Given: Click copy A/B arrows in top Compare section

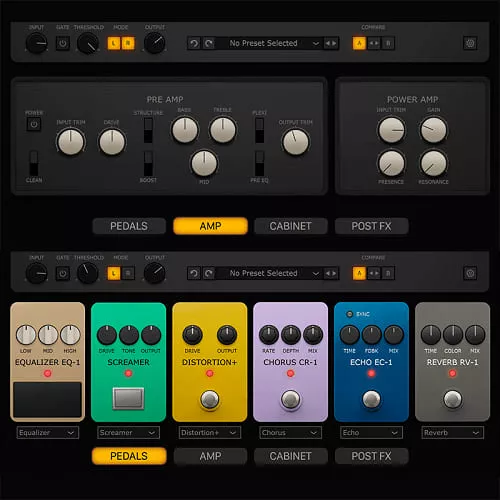Looking at the screenshot, I should (374, 43).
